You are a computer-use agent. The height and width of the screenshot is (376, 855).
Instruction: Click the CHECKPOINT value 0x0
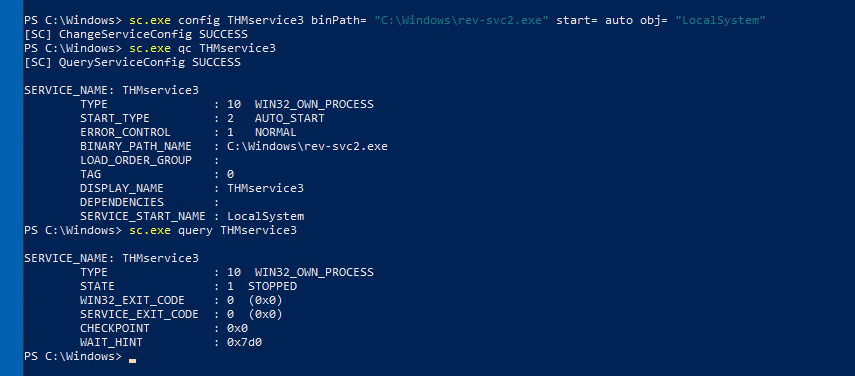(x=238, y=329)
